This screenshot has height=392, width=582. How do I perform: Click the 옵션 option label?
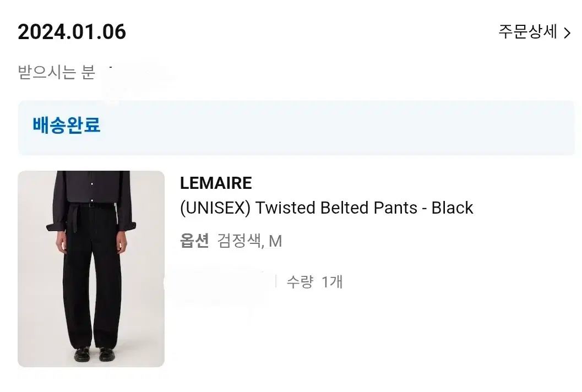click(194, 241)
